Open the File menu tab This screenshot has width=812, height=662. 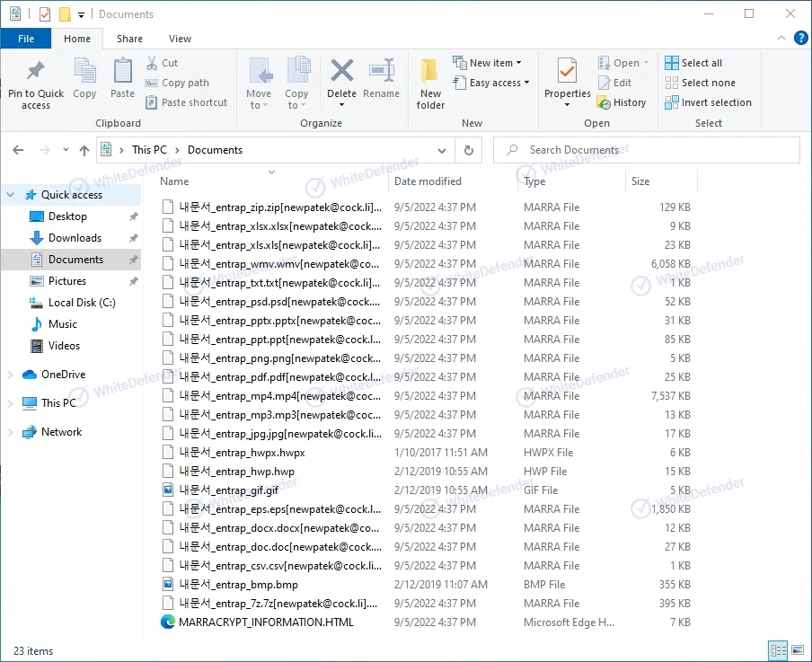26,39
